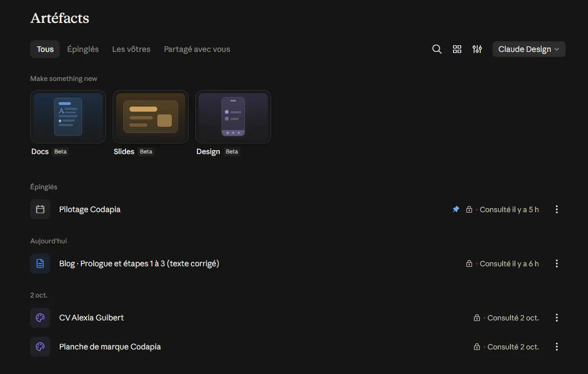Click the document icon for the Blog artifact
588x374 pixels.
tap(40, 263)
